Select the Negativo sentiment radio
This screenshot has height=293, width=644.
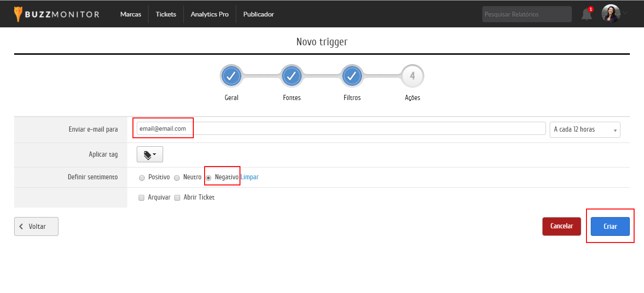click(x=208, y=178)
